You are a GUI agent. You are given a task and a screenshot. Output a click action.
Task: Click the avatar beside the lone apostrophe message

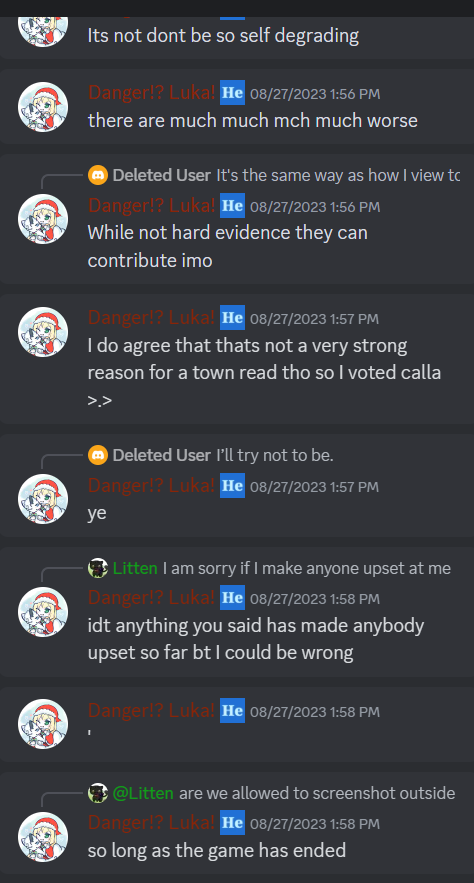point(43,724)
